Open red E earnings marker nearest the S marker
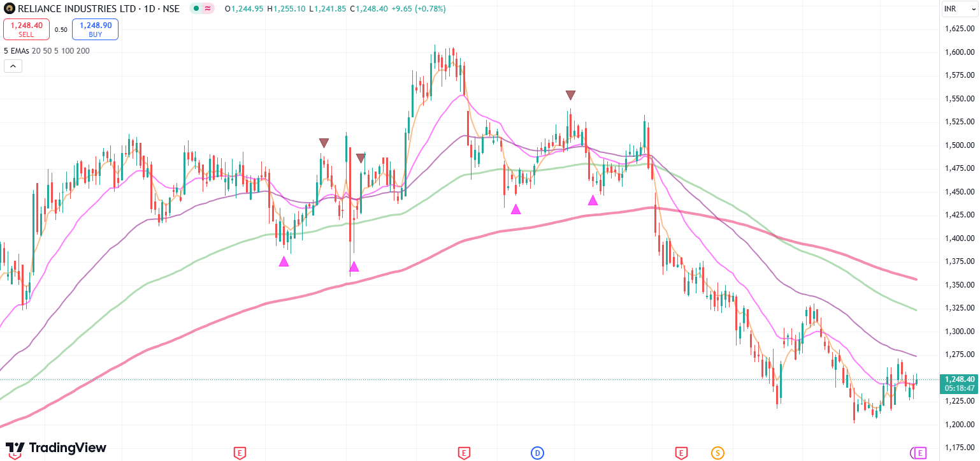Image resolution: width=980 pixels, height=461 pixels. point(681,453)
